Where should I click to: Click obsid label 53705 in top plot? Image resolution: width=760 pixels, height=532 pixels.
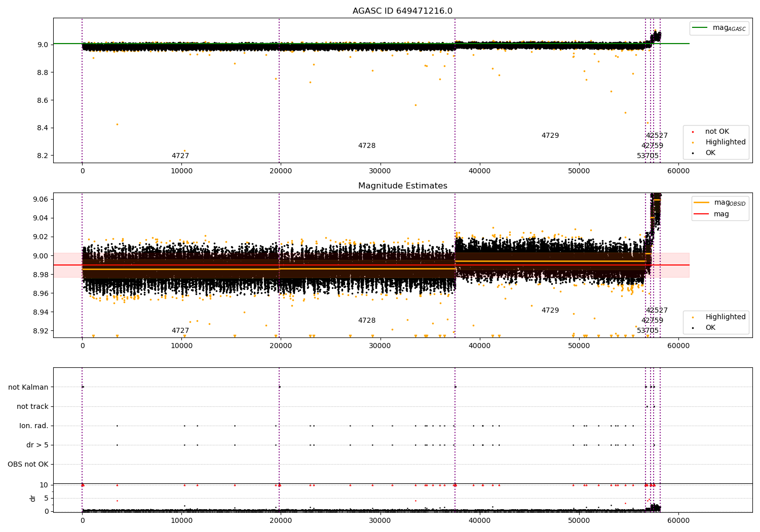648,156
